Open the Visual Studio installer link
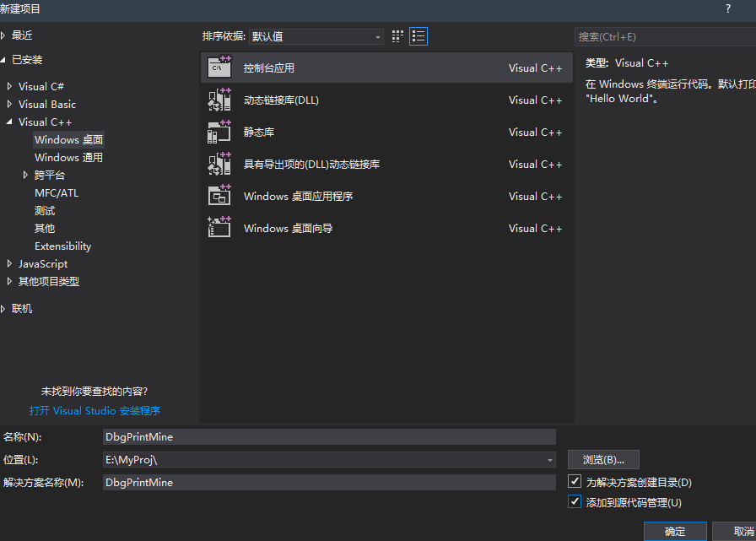The image size is (756, 541). tap(94, 411)
